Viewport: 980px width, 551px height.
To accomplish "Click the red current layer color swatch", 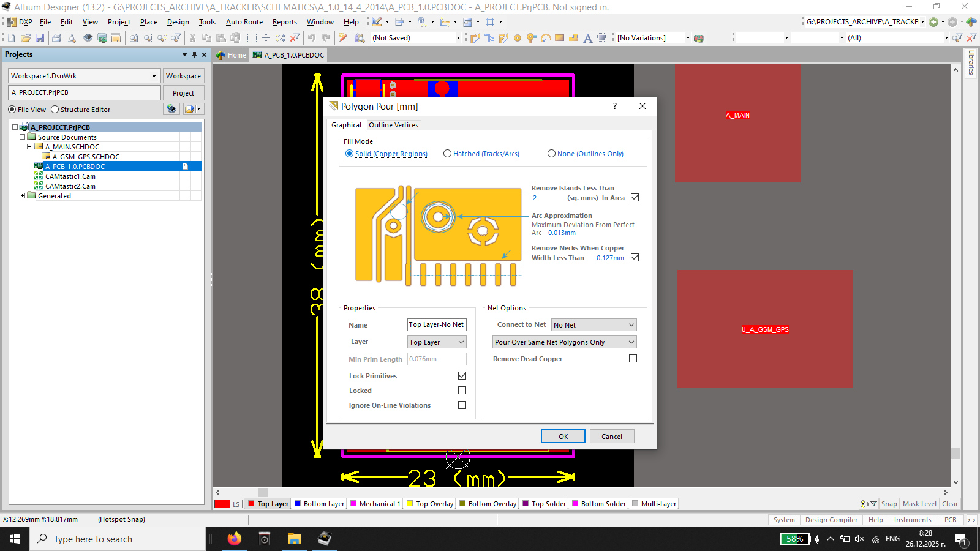I will pos(222,504).
